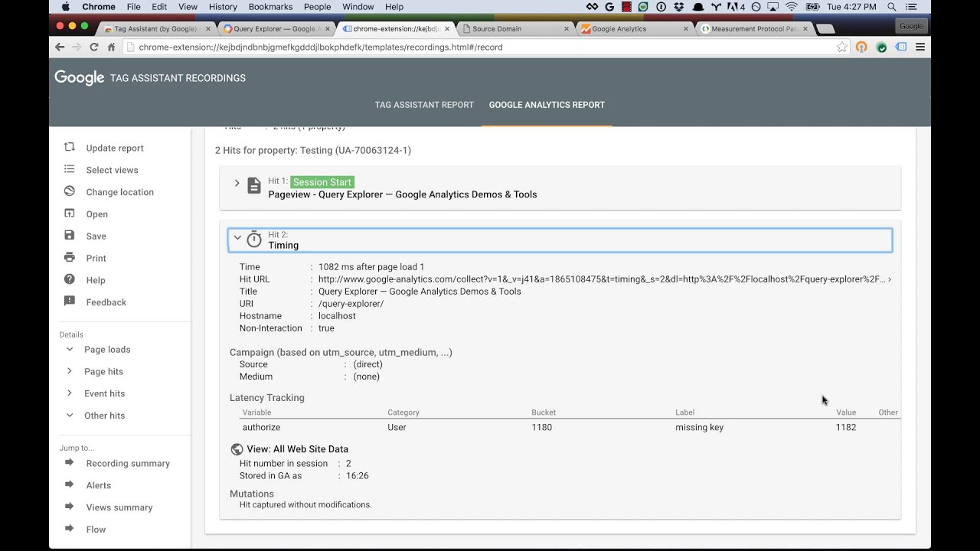The height and width of the screenshot is (551, 980).
Task: Click the Session Start green label
Action: pyautogui.click(x=322, y=182)
